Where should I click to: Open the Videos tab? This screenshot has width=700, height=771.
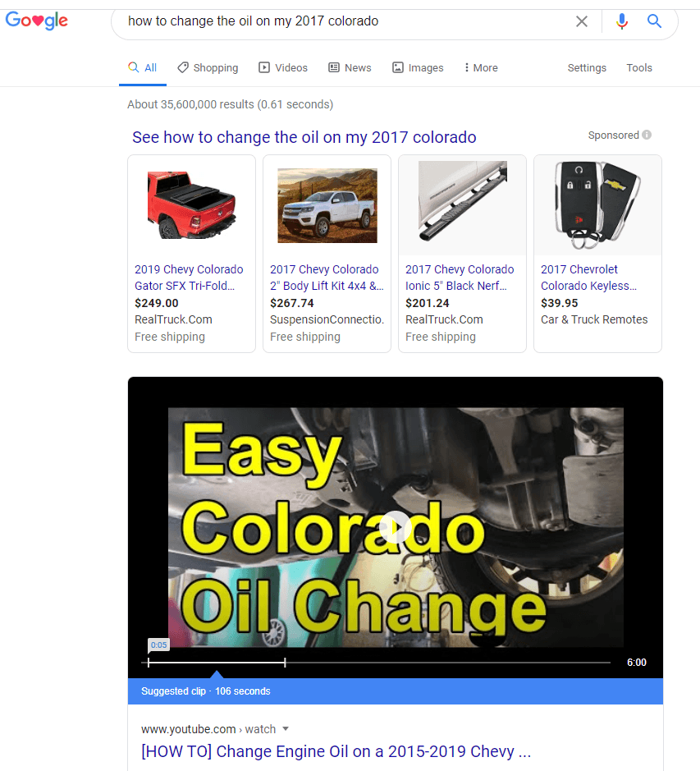(283, 68)
